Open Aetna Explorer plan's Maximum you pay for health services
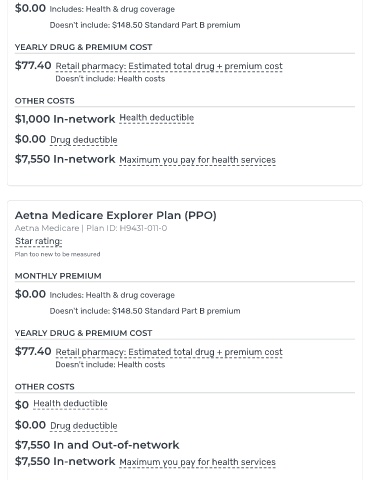This screenshot has width=370, height=480. (197, 462)
